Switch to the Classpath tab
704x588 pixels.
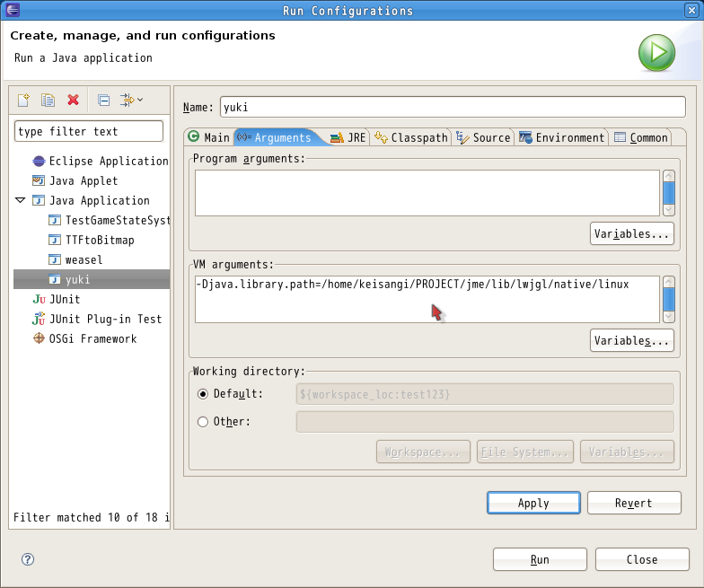[411, 137]
